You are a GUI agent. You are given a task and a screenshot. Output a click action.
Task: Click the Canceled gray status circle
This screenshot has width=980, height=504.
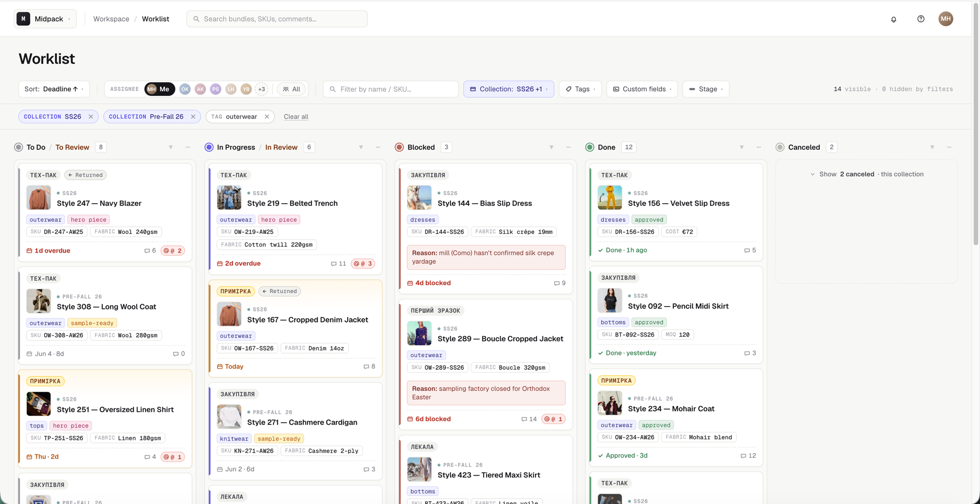pyautogui.click(x=780, y=147)
